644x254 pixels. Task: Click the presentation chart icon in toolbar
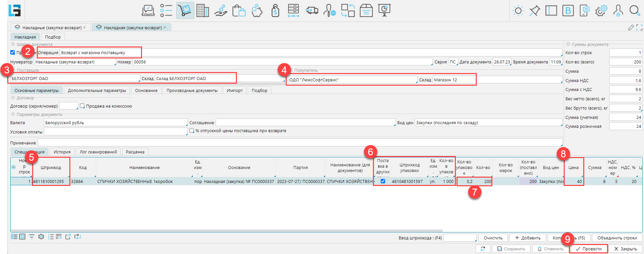coord(384,11)
